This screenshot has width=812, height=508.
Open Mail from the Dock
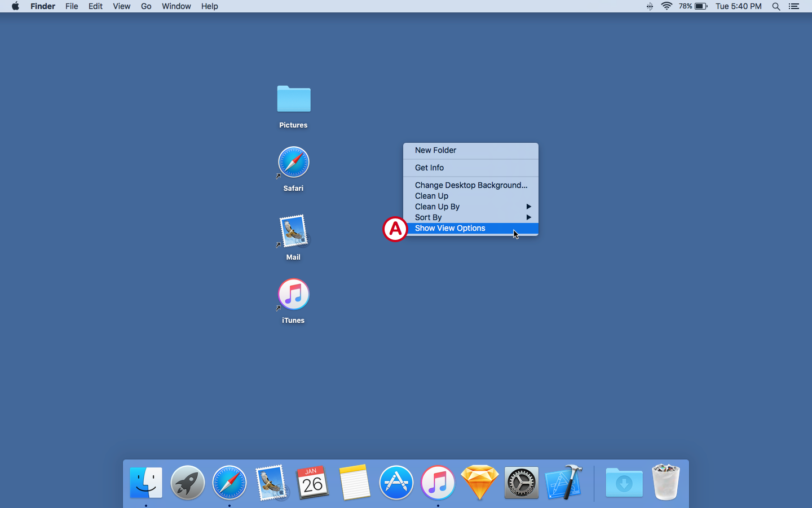(x=271, y=483)
